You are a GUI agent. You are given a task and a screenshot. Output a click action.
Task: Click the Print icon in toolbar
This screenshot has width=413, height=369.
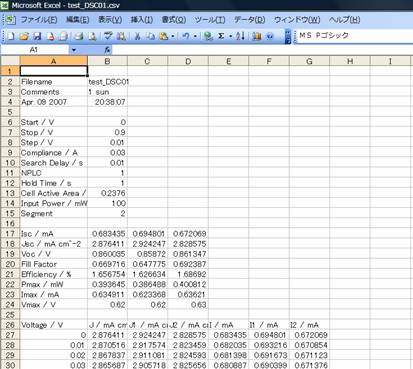79,36
